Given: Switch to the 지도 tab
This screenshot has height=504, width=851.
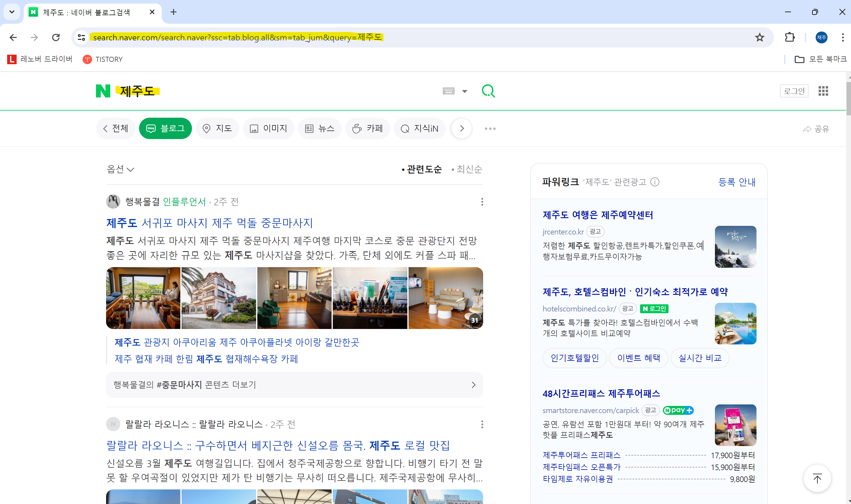Looking at the screenshot, I should [217, 128].
